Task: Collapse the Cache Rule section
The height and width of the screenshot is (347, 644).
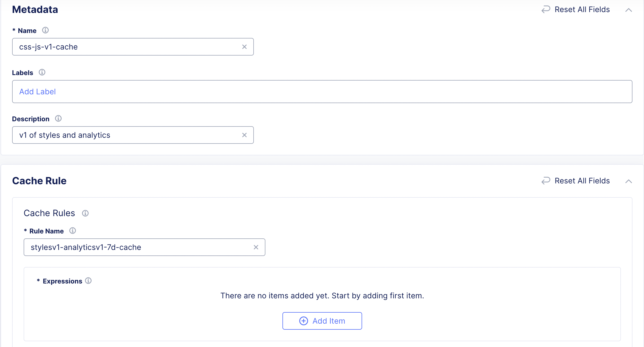Action: 629,181
